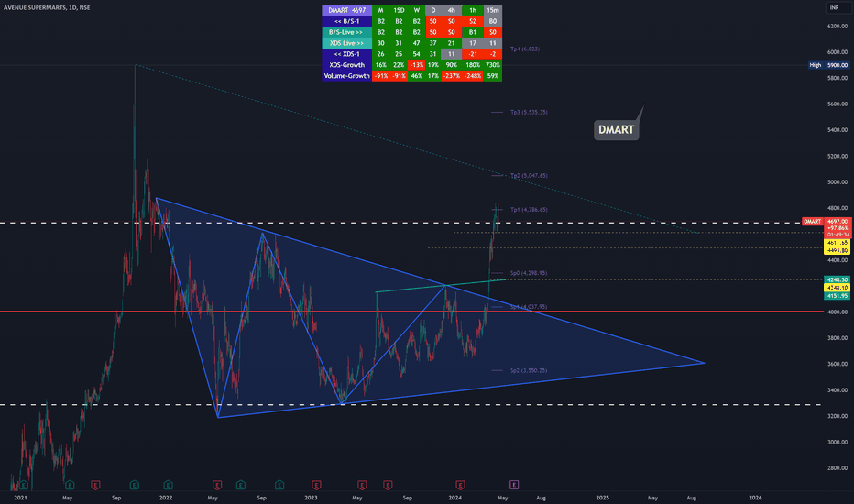This screenshot has height=504, width=854.
Task: Click the XDS-Growth -13% cell
Action: (417, 65)
